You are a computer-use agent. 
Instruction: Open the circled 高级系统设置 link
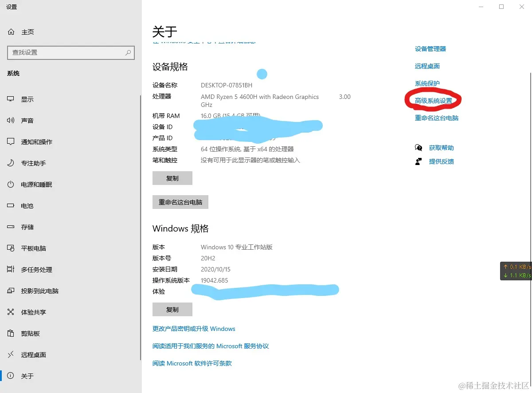pos(433,100)
